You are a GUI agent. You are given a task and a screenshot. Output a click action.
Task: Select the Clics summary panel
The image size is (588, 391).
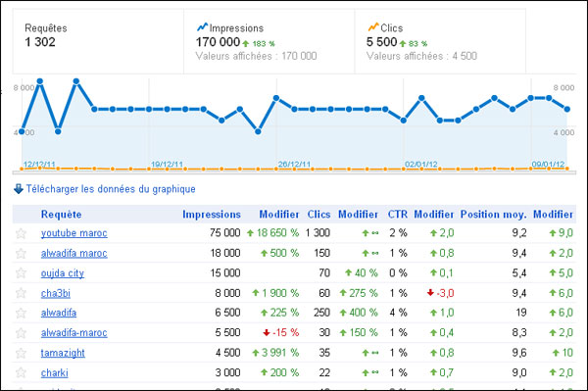coord(440,41)
